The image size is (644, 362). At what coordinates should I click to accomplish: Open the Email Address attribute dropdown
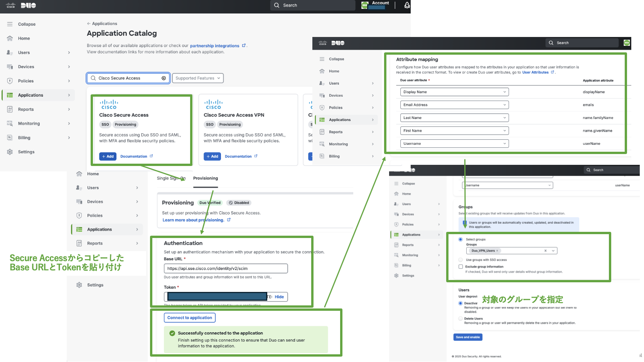tap(454, 105)
